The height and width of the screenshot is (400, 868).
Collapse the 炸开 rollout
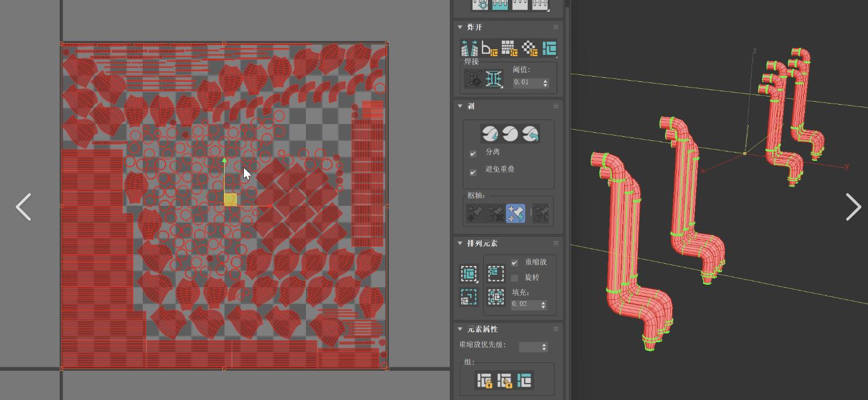(x=460, y=27)
